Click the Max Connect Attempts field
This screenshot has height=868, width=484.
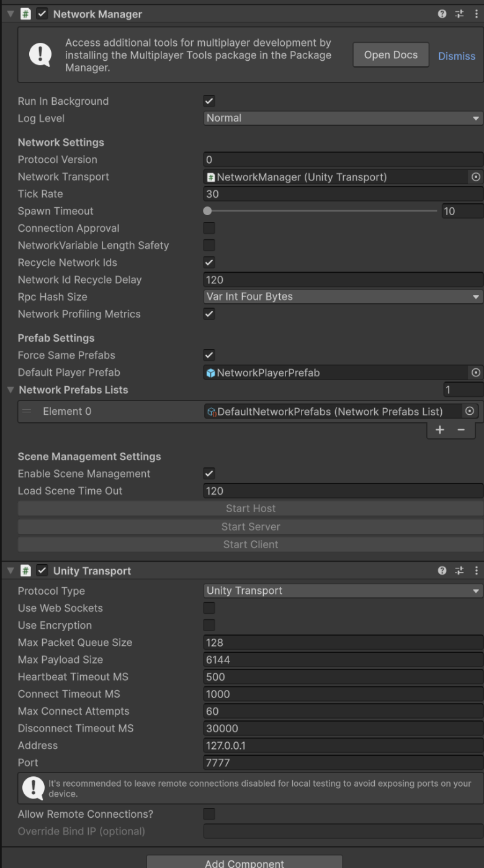(x=343, y=712)
